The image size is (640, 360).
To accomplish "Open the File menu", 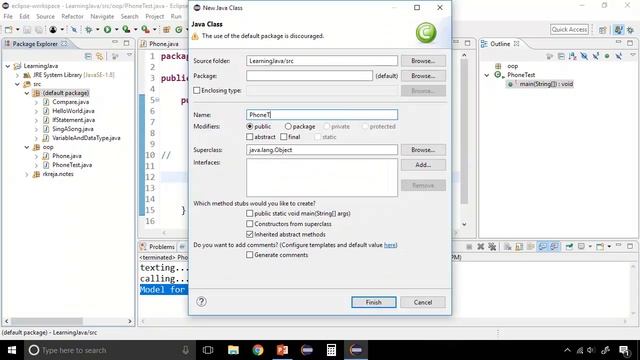I will [8, 16].
